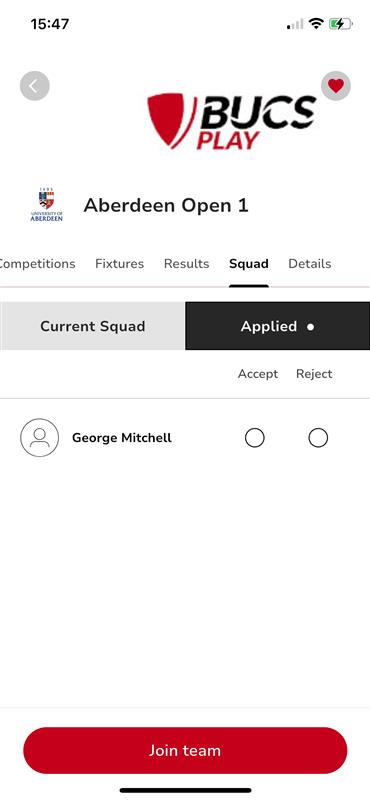
Task: Toggle the red heart favourite icon
Action: (336, 86)
